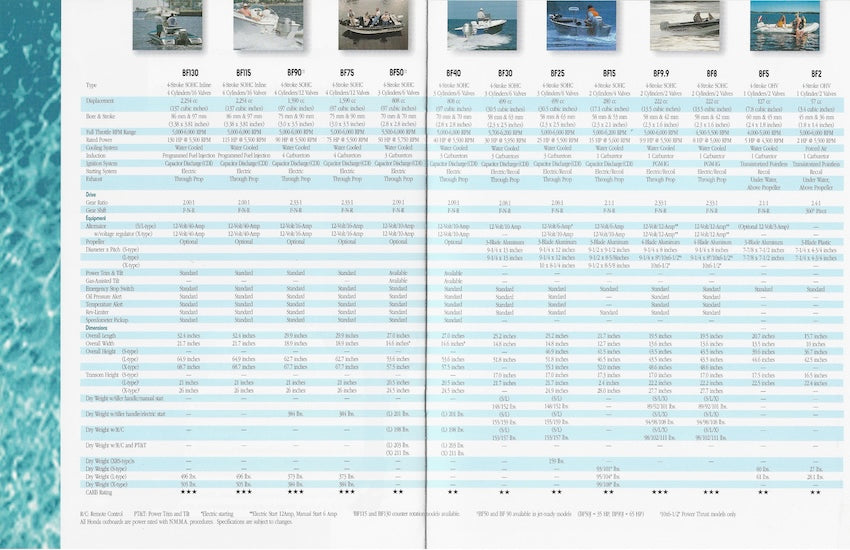Viewport: 850px width, 550px height.
Task: Select the BF25 column heading
Action: (x=557, y=73)
